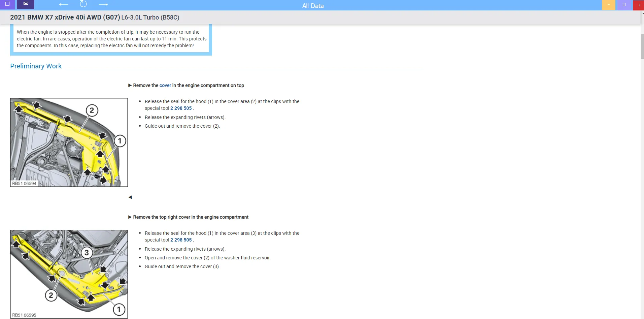Click the vertical scrollbar thumb
This screenshot has height=319, width=644.
pos(642,46)
